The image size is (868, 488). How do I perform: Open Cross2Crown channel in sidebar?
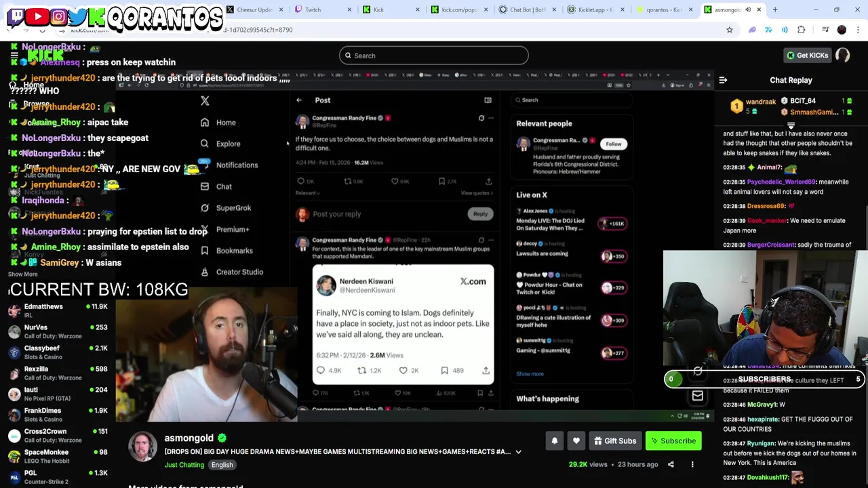point(58,436)
